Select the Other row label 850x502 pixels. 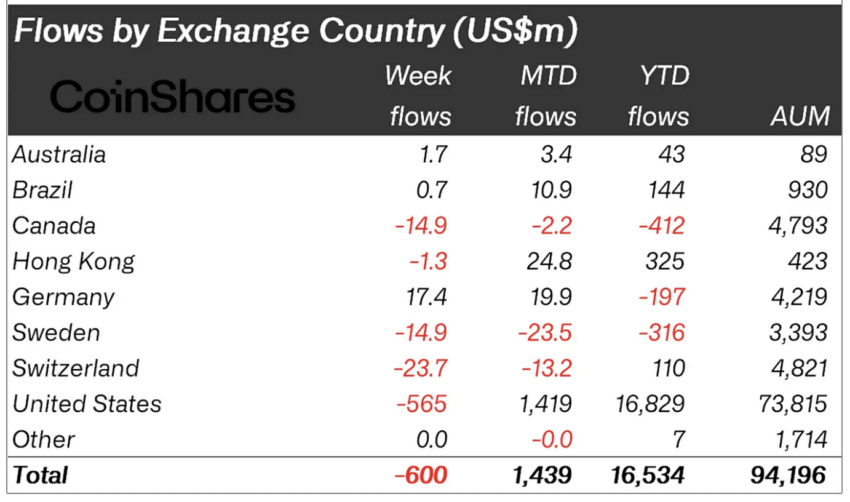(43, 440)
